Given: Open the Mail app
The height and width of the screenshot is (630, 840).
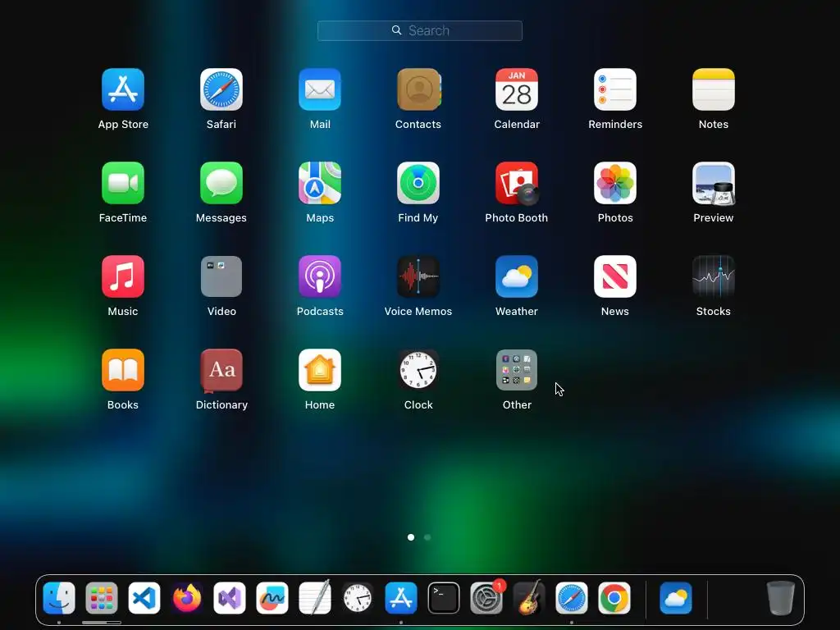Looking at the screenshot, I should tap(320, 89).
